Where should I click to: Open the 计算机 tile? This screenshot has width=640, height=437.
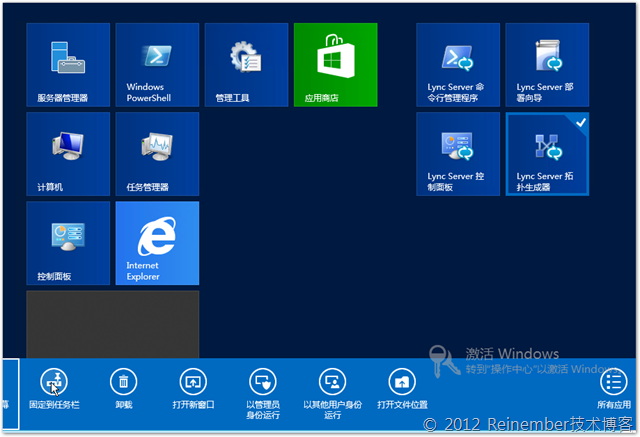(68, 154)
